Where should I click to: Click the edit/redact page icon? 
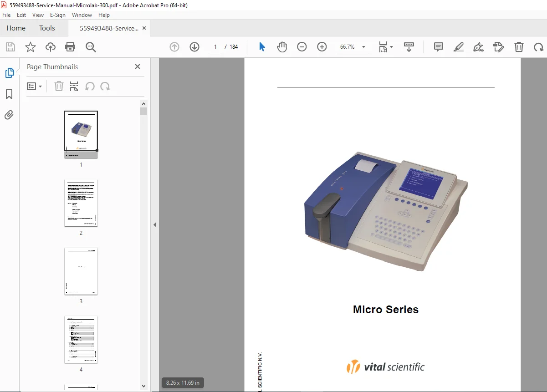pyautogui.click(x=499, y=47)
